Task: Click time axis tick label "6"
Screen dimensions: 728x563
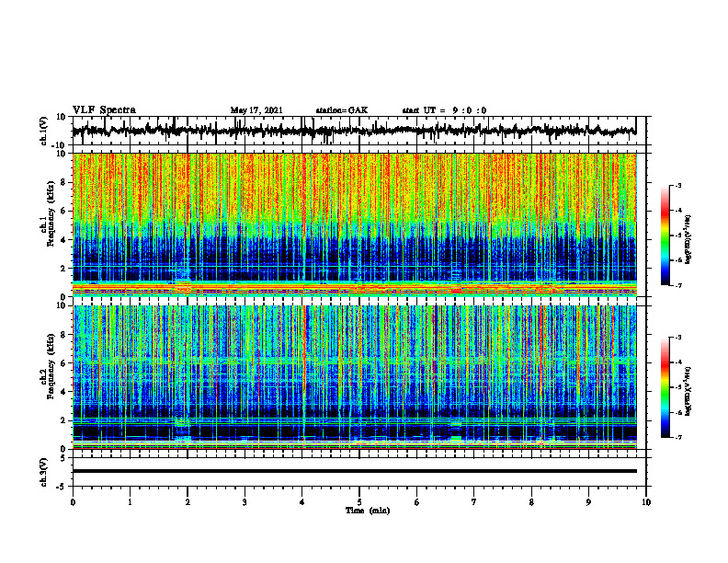Action: [417, 502]
